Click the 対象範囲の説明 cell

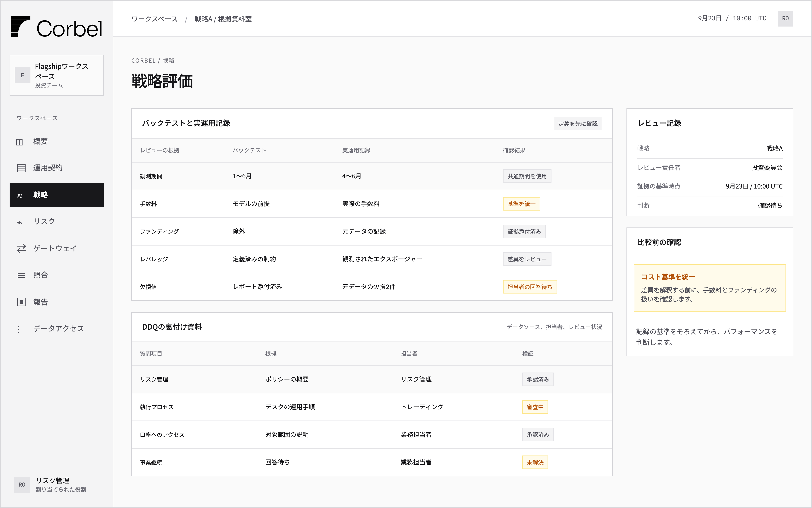point(287,434)
